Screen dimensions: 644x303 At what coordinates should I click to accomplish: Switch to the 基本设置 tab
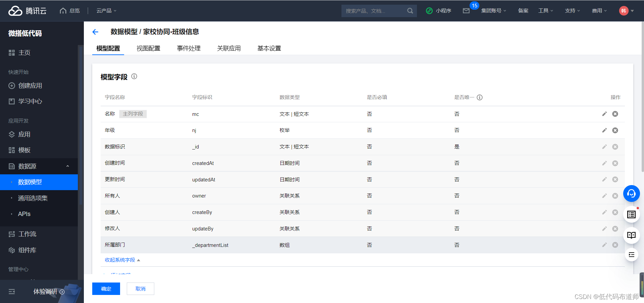point(269,48)
